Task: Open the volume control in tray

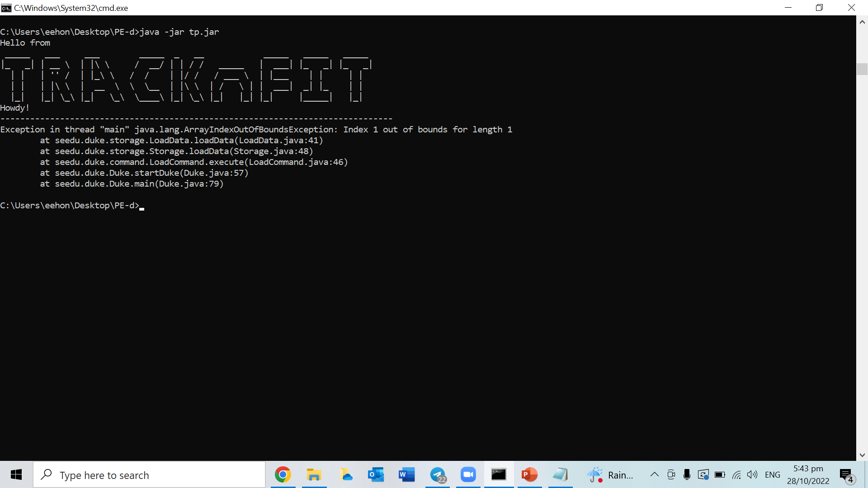Action: (752, 474)
